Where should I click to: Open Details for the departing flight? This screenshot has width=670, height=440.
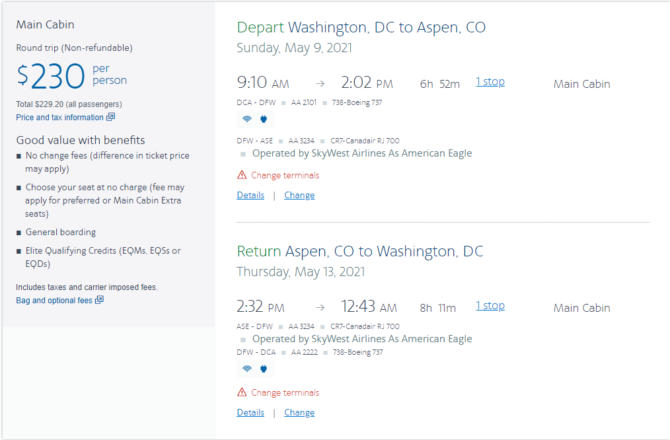(250, 195)
